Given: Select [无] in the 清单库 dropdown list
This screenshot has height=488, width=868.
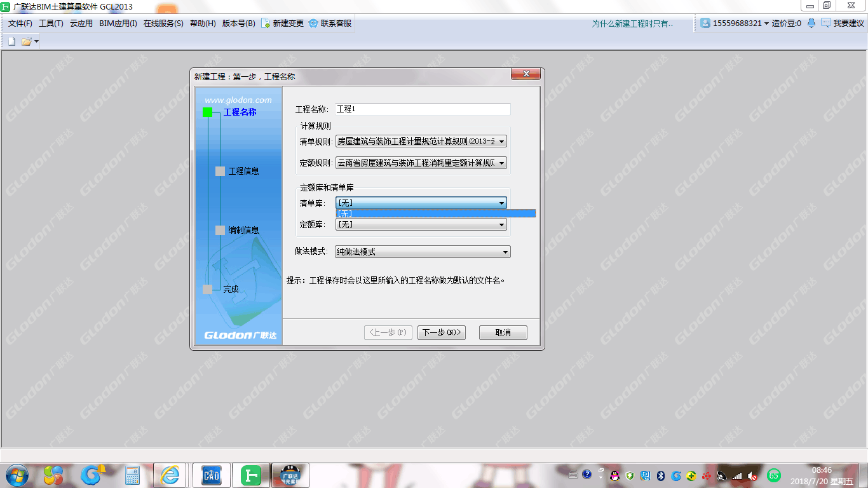Looking at the screenshot, I should coord(436,213).
